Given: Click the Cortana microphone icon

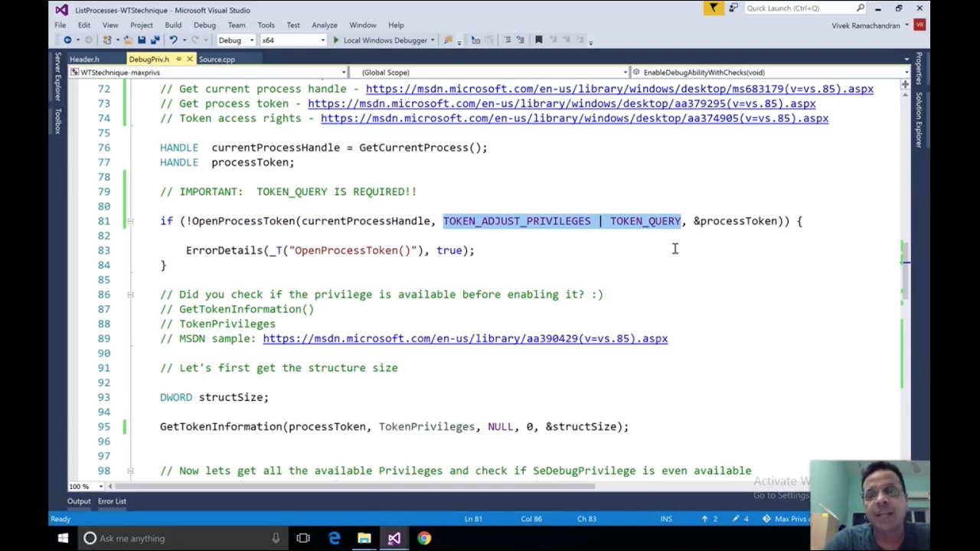Looking at the screenshot, I should tap(276, 538).
